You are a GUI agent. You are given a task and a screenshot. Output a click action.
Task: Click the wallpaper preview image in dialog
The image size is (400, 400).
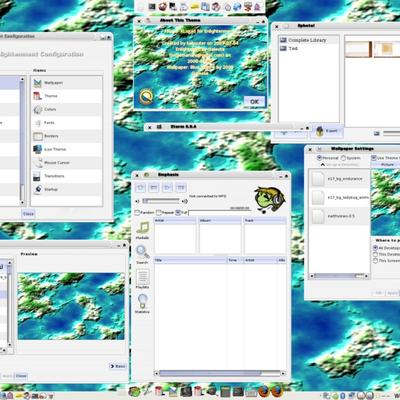click(71, 306)
